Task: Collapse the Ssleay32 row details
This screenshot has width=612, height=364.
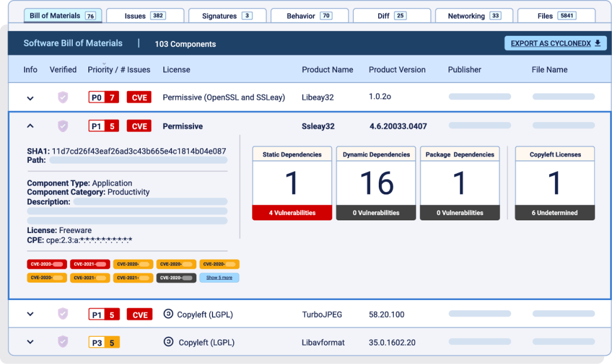Action: tap(30, 126)
